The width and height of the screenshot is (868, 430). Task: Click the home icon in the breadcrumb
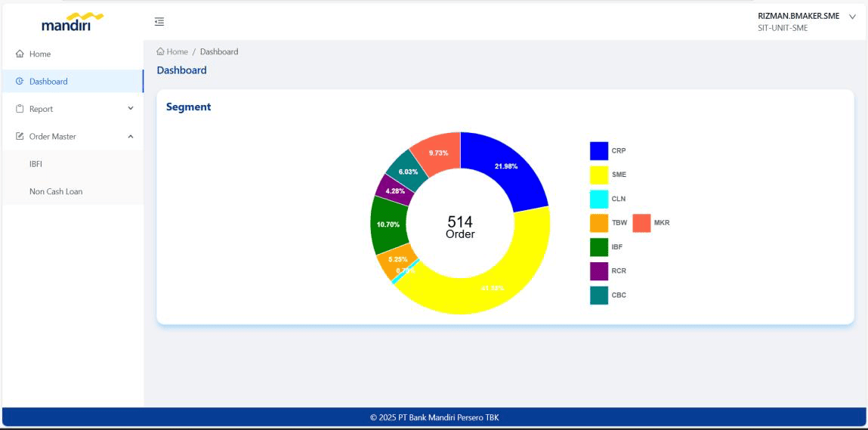[161, 51]
